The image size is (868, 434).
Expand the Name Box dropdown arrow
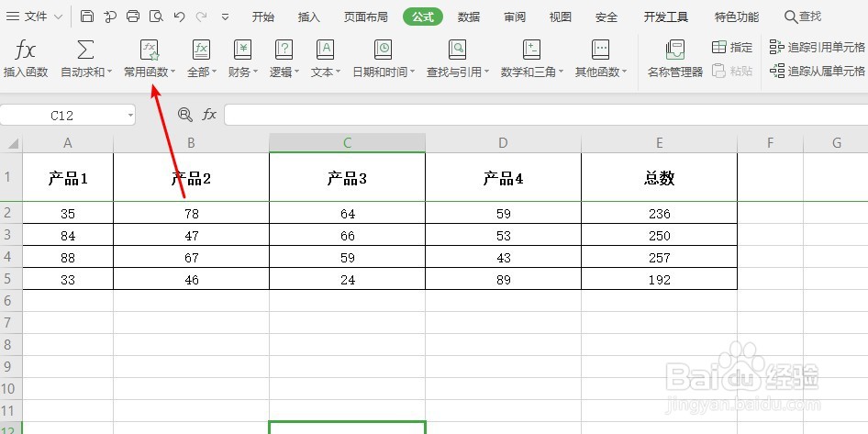tap(130, 116)
